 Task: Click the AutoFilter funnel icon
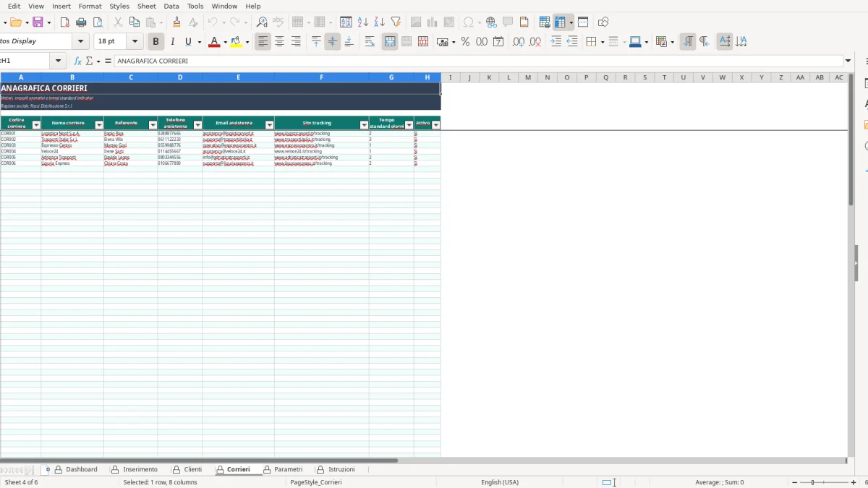point(396,22)
